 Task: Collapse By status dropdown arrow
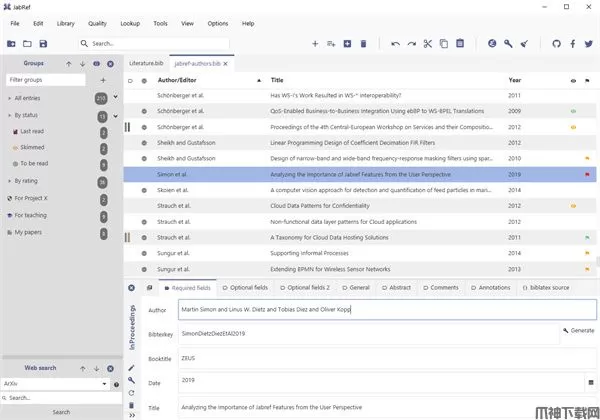[x=115, y=116]
